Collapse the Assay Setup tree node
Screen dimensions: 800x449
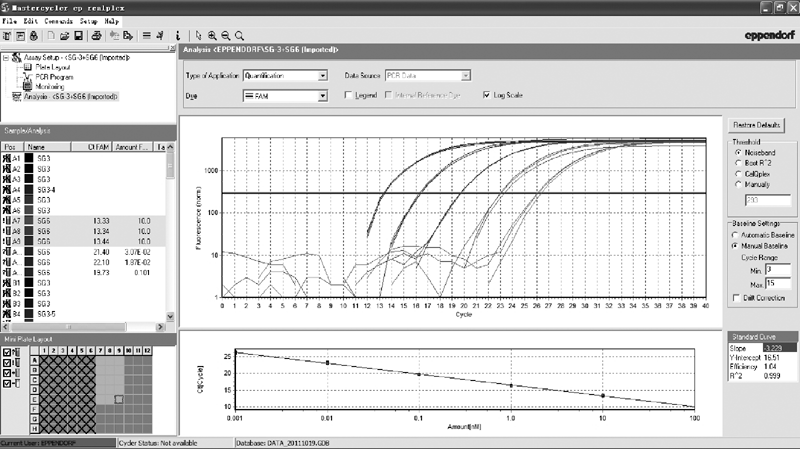pyautogui.click(x=6, y=58)
